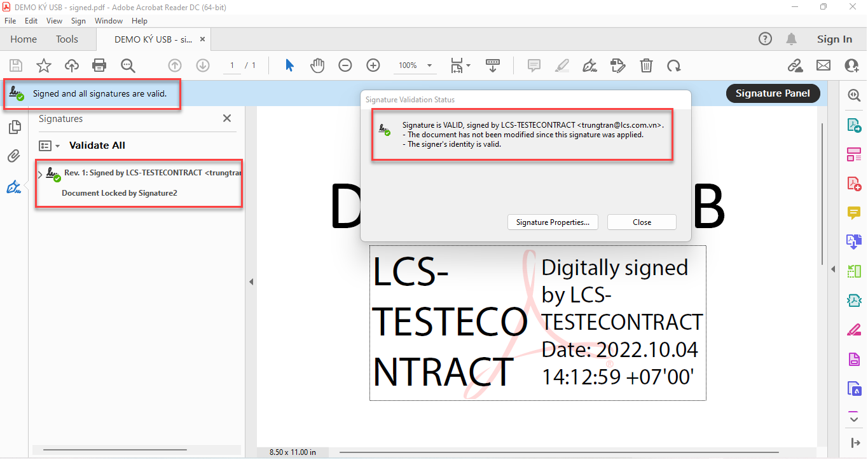
Task: Zoom in with the plus icon
Action: (373, 65)
